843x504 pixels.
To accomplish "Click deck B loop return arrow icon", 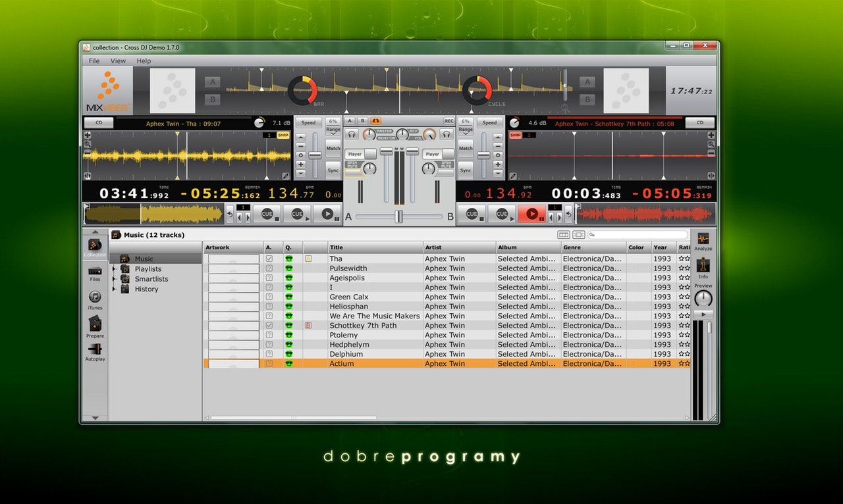I will coord(570,214).
